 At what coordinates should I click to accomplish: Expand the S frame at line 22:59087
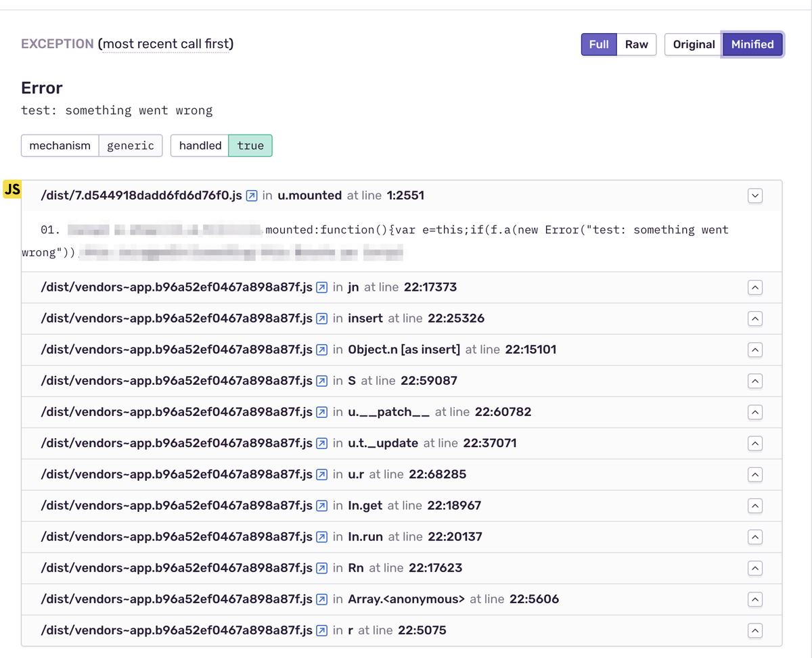coord(755,381)
